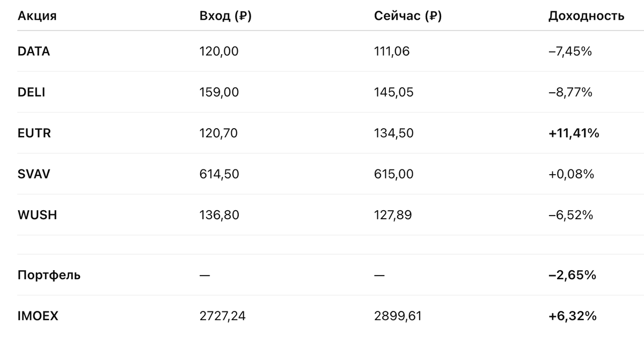Select the WUSH ticker cell
This screenshot has width=644, height=342.
(37, 215)
